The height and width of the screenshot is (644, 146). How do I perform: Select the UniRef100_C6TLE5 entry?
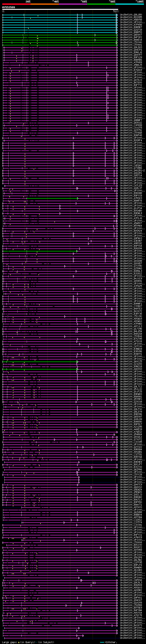coord(131,186)
